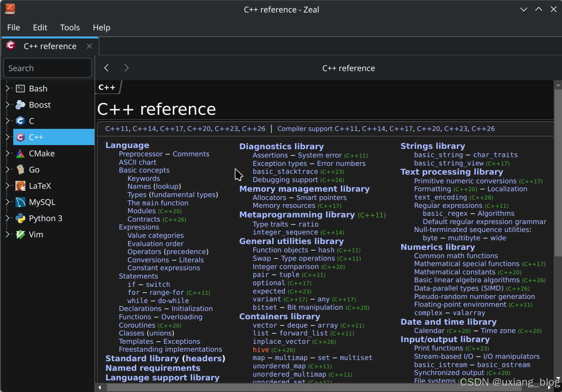This screenshot has width=562, height=392.
Task: Open the Smart pointers link
Action: click(321, 197)
